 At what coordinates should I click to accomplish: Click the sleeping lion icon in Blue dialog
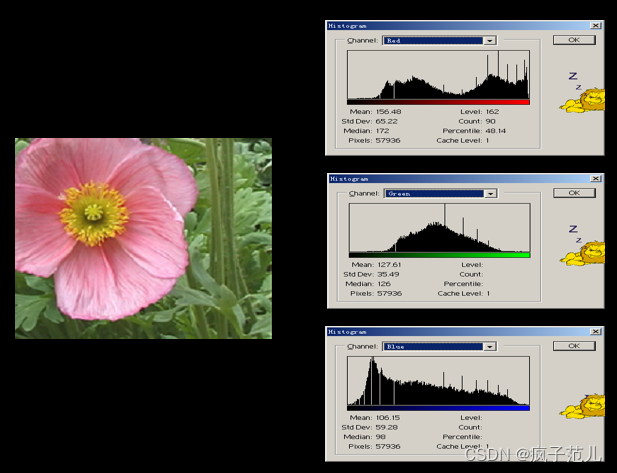click(x=582, y=406)
